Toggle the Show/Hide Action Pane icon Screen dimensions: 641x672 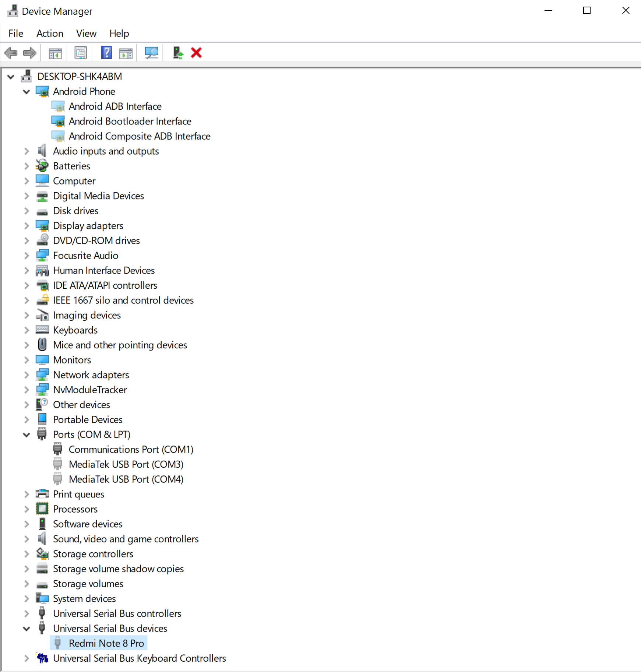pyautogui.click(x=126, y=53)
